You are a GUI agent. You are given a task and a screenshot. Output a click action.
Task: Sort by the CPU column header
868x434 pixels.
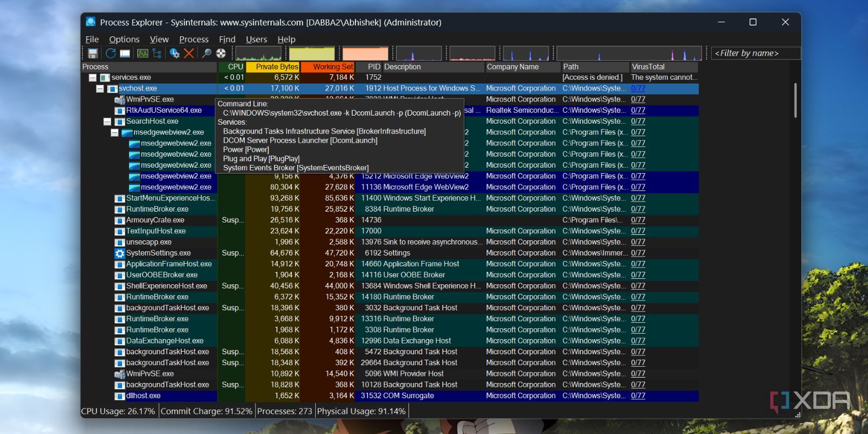point(232,67)
